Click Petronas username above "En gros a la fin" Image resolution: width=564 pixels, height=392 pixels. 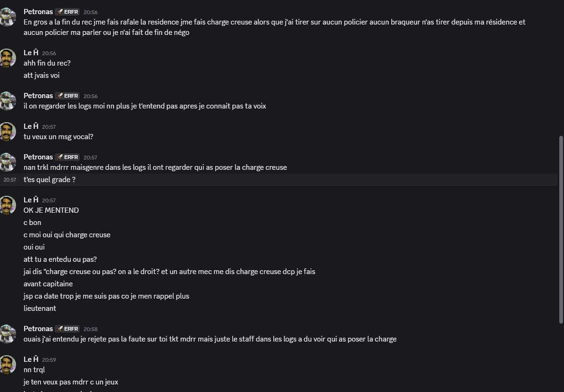click(38, 12)
